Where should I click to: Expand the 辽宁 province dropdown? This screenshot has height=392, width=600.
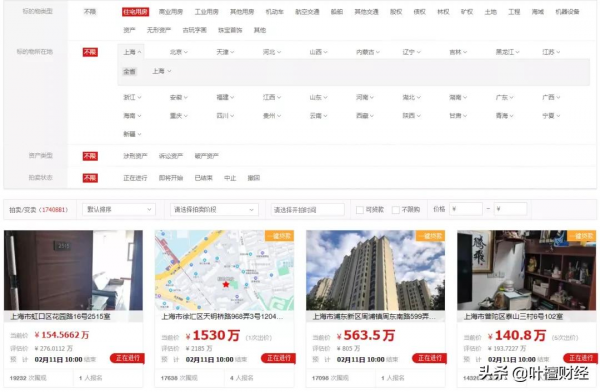(x=411, y=52)
